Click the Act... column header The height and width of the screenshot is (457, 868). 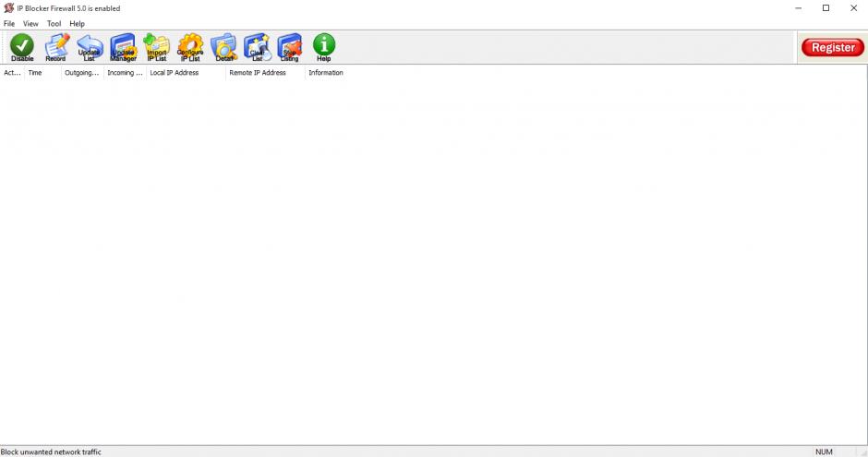[x=12, y=73]
